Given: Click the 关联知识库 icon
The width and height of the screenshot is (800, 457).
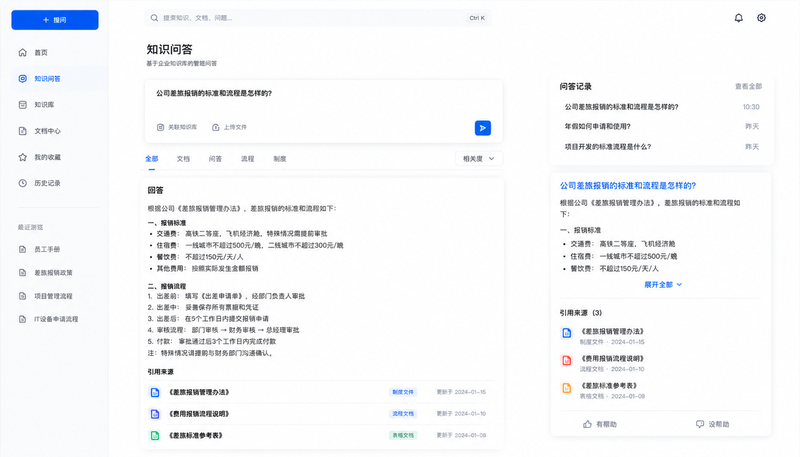Looking at the screenshot, I should [160, 127].
